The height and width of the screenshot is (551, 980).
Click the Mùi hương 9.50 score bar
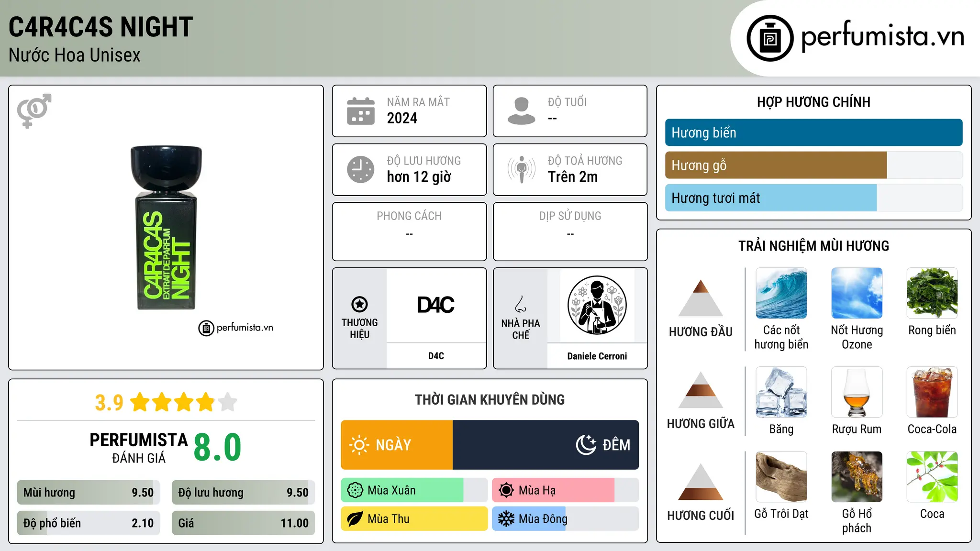(x=89, y=493)
